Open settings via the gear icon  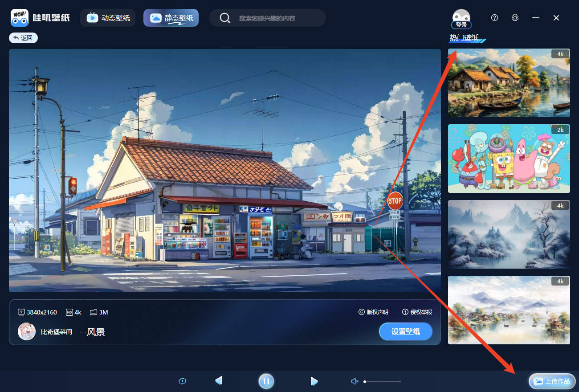coord(515,18)
